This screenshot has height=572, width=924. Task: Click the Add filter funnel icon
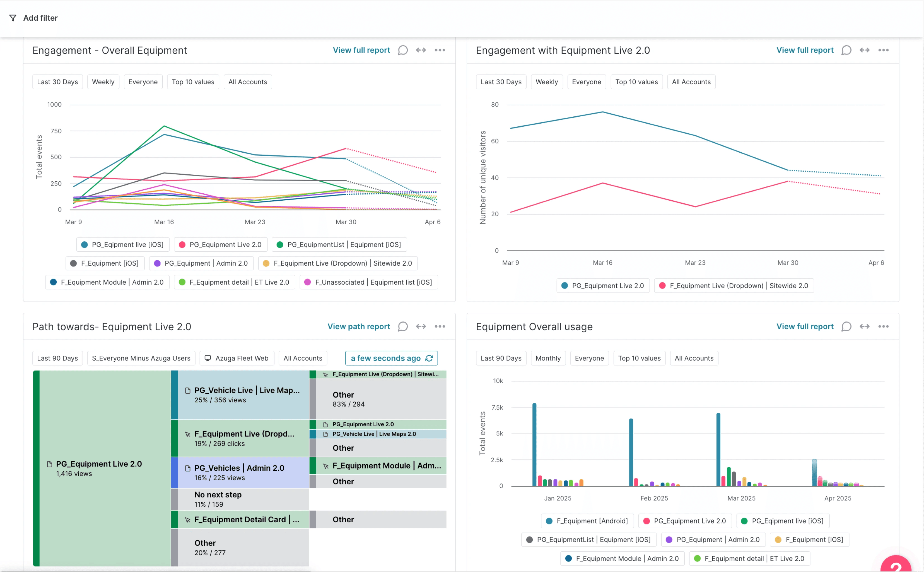point(13,18)
